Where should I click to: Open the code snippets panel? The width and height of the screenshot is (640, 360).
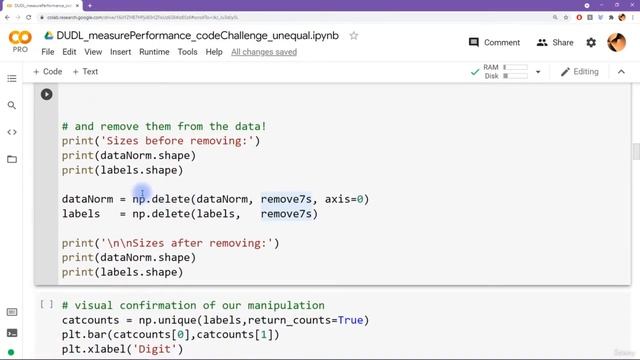point(12,132)
